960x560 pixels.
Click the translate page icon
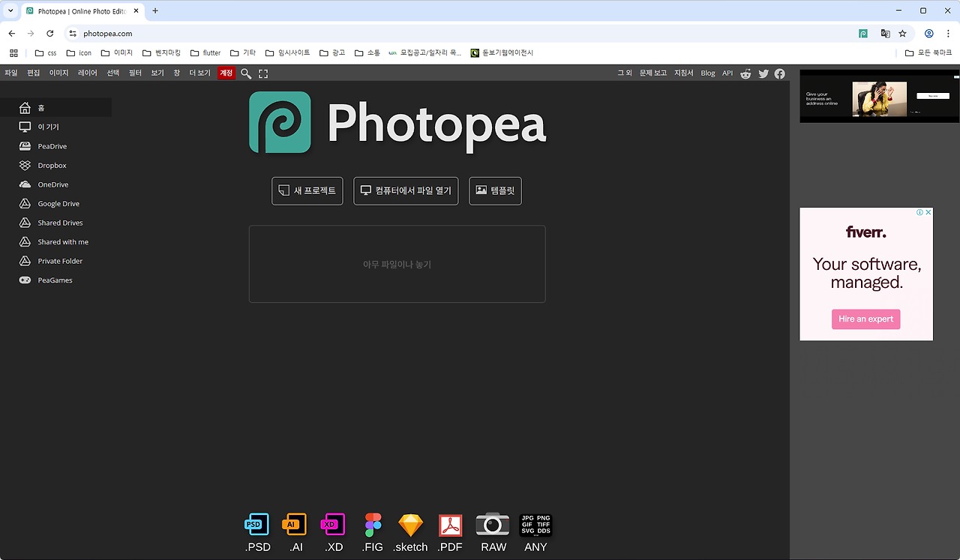click(x=885, y=34)
